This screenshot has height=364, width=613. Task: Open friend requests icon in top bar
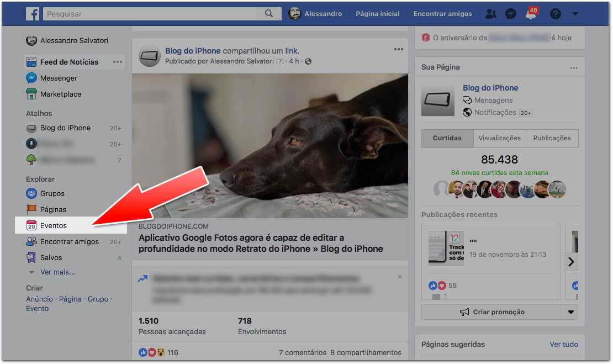[x=490, y=14]
